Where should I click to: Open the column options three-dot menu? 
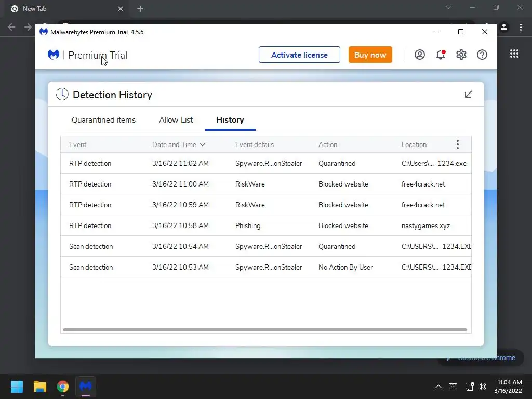[x=457, y=144]
